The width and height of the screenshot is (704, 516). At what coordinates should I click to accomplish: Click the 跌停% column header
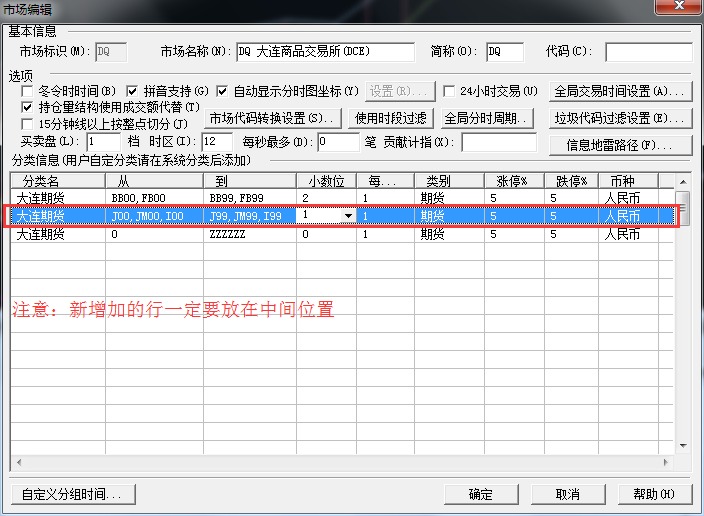(x=572, y=181)
